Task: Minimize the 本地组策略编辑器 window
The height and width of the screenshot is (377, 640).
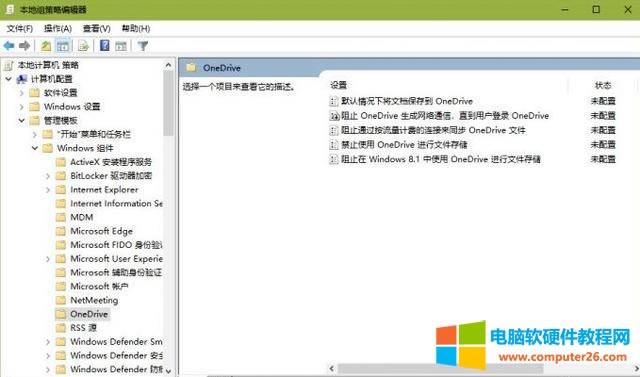Action: (564, 9)
